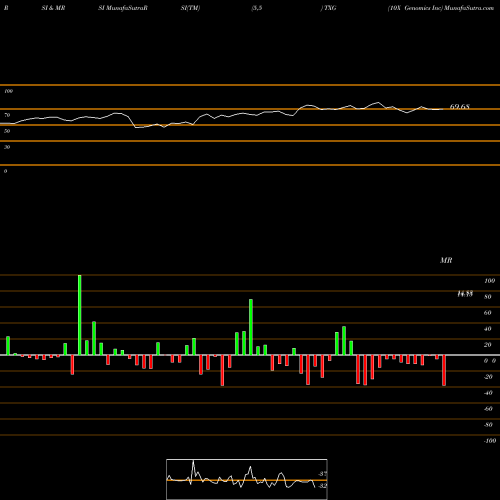Click the overlapping MR value text left of the 80 label
This screenshot has height=500, width=500.
465,294
